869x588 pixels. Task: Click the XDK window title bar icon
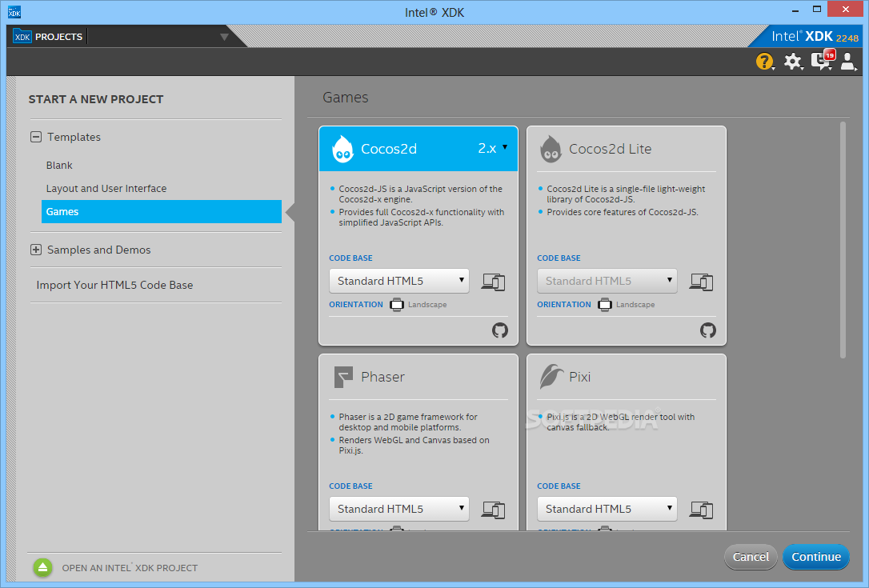tap(14, 12)
